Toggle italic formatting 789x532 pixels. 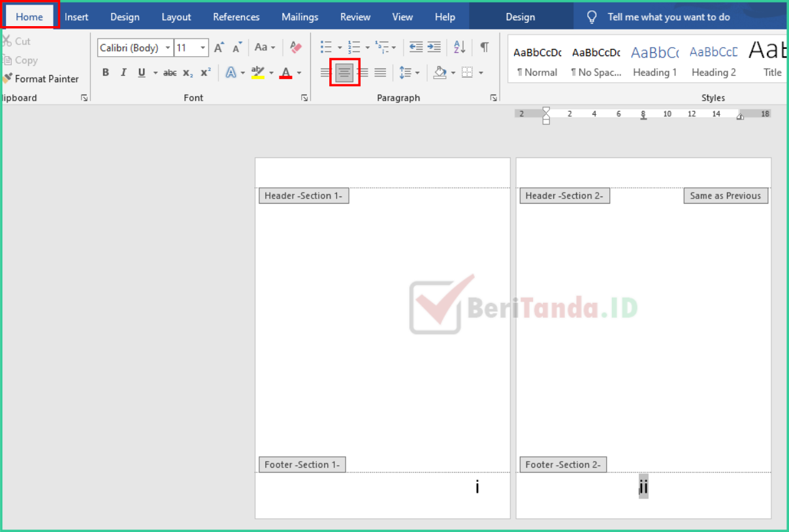tap(123, 72)
